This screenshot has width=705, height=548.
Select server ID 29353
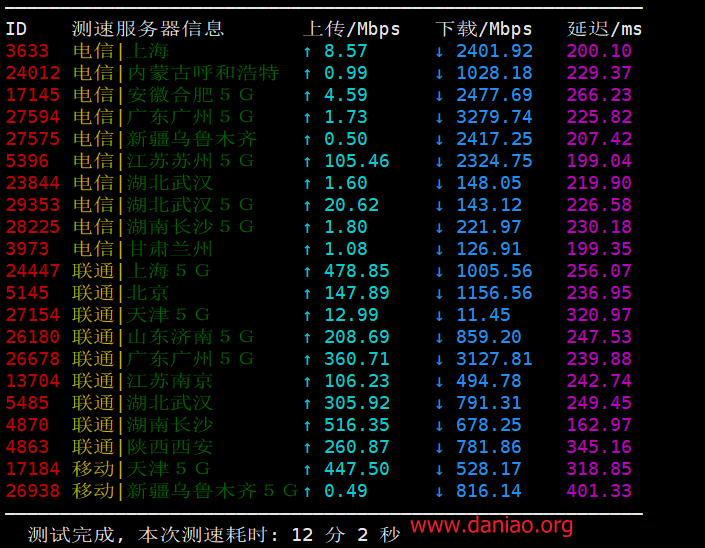coord(33,205)
